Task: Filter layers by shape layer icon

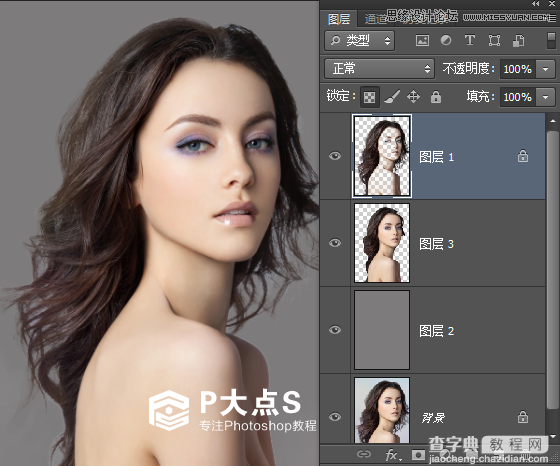Action: coord(494,40)
